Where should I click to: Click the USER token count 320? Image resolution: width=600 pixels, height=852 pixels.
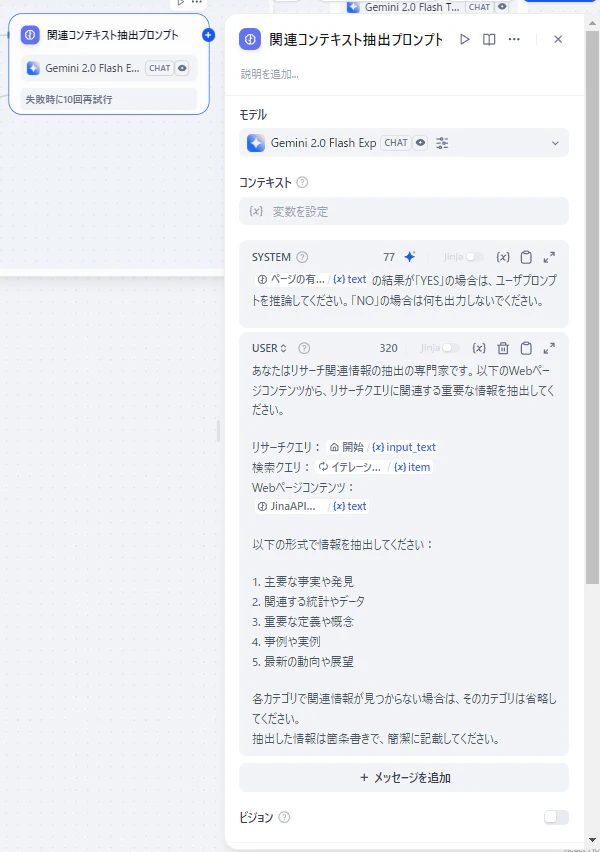389,348
